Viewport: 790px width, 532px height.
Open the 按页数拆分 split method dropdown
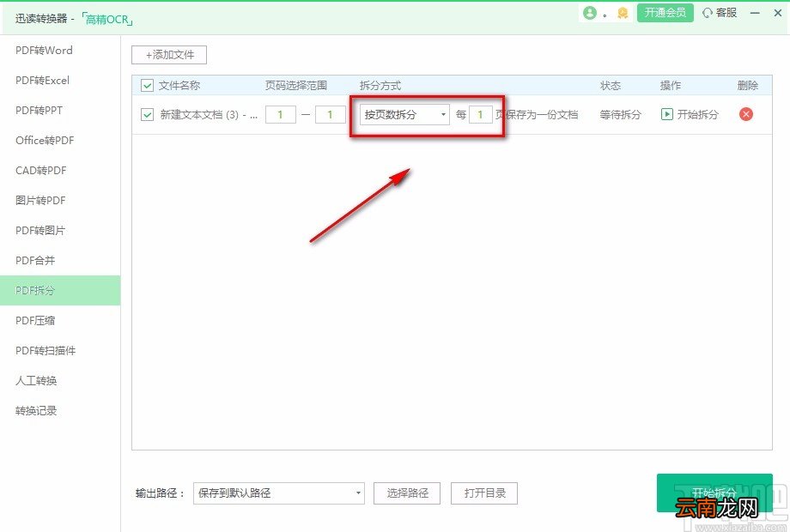404,115
